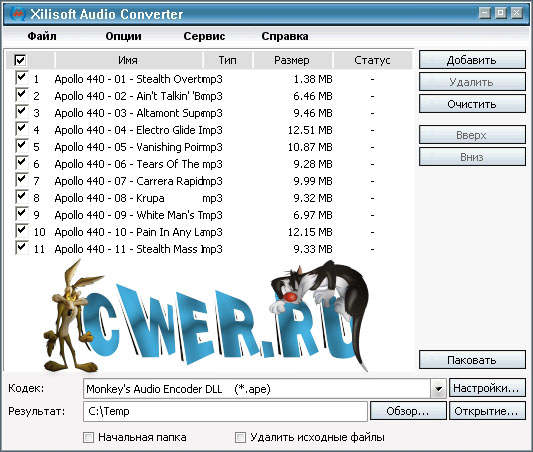Open the Справка menu
The height and width of the screenshot is (452, 533).
pyautogui.click(x=285, y=36)
